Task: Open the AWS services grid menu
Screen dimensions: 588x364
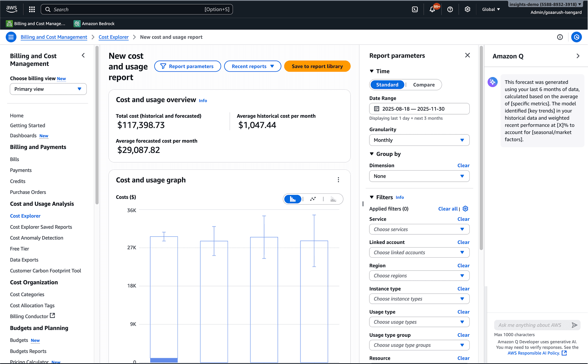Action: [32, 9]
